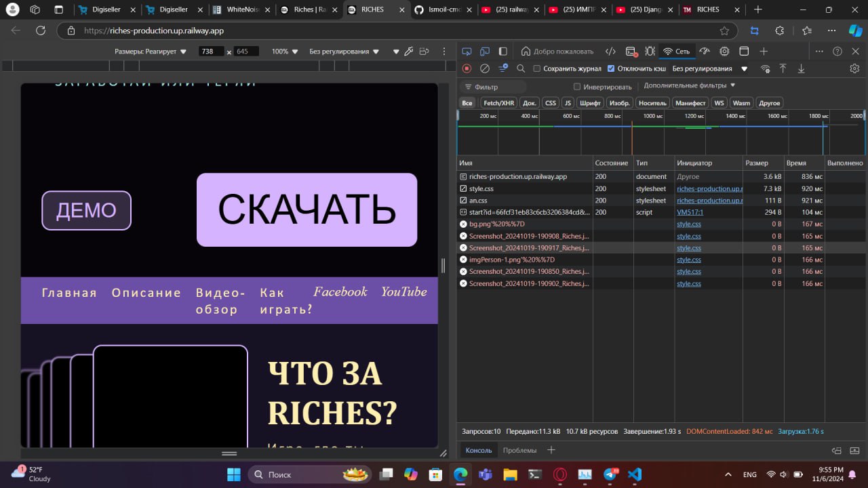
Task: Click the viewport width field showing 738
Action: click(211, 52)
